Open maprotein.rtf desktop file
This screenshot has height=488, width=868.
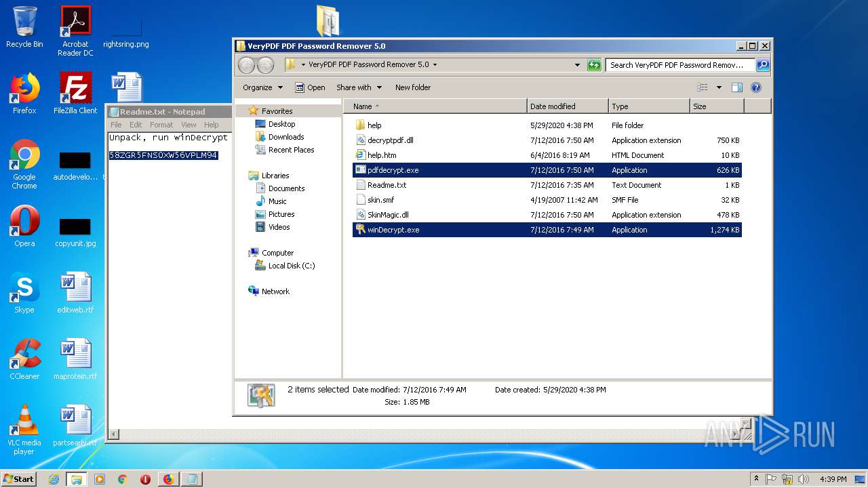pos(75,359)
